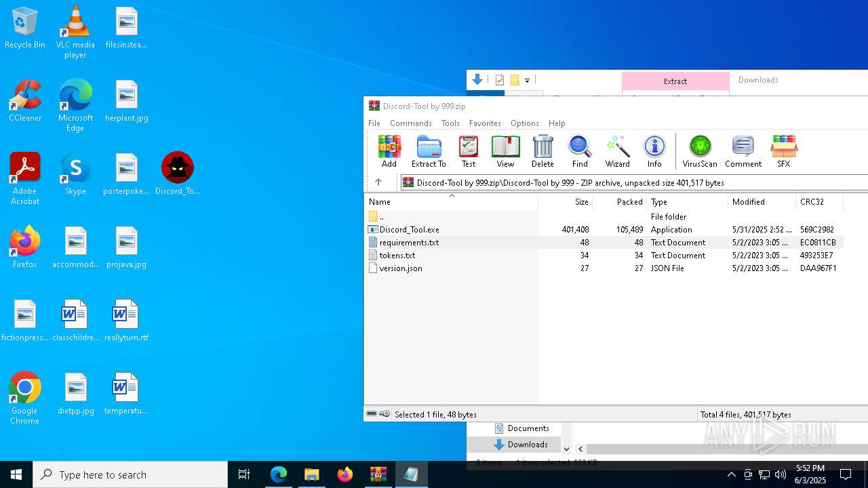Select tokens.txt file row

click(604, 256)
